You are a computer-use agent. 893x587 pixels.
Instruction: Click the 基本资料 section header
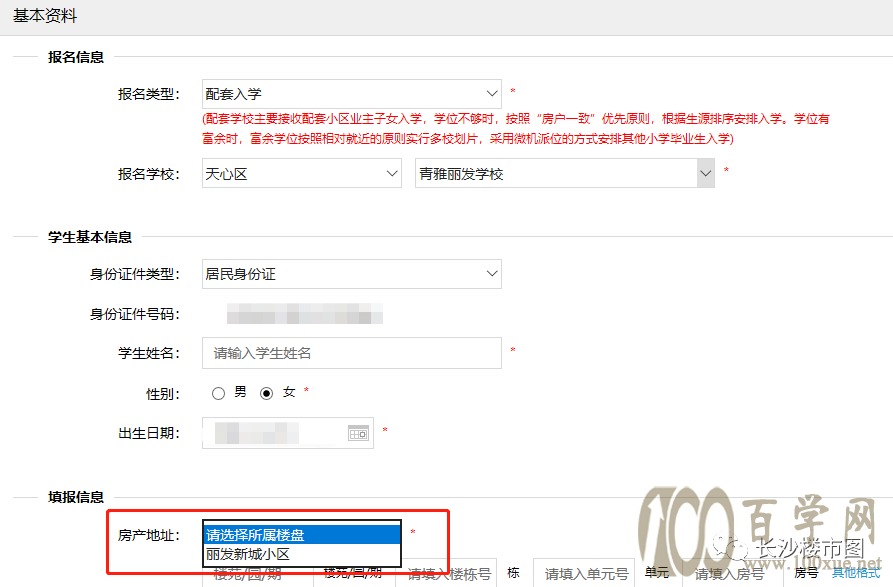[x=45, y=16]
